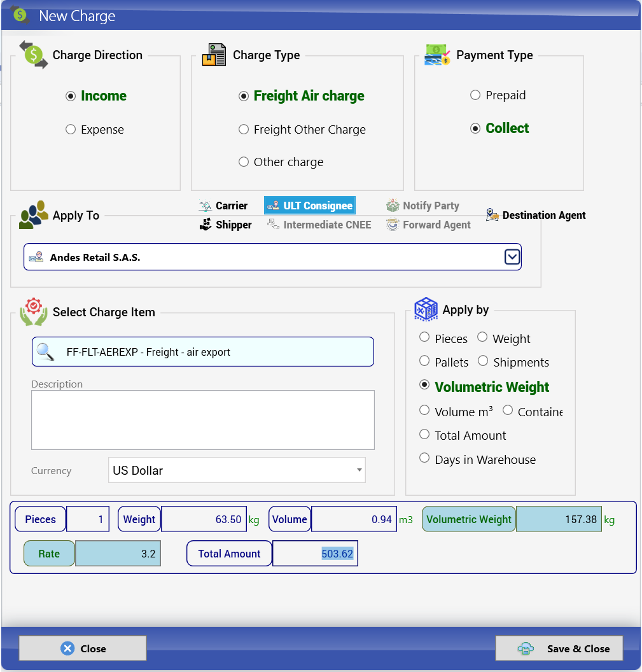The width and height of the screenshot is (642, 672).
Task: Click the magnifier search icon in charge item field
Action: click(x=45, y=352)
